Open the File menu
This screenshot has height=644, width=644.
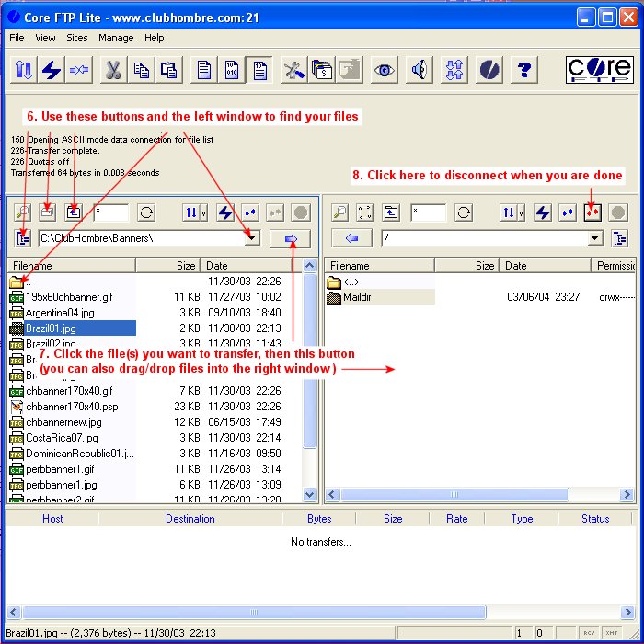(x=17, y=38)
